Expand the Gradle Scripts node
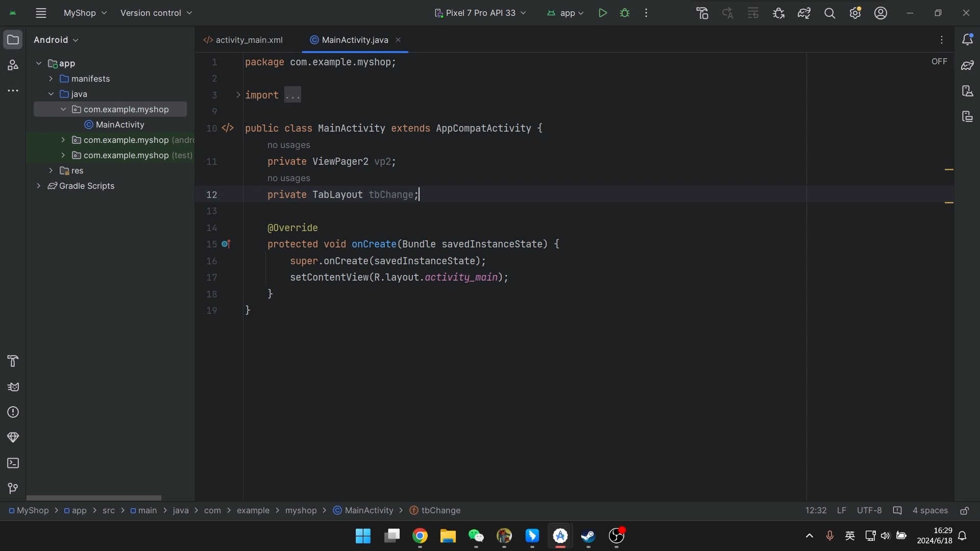Image resolution: width=980 pixels, height=551 pixels. pos(39,186)
